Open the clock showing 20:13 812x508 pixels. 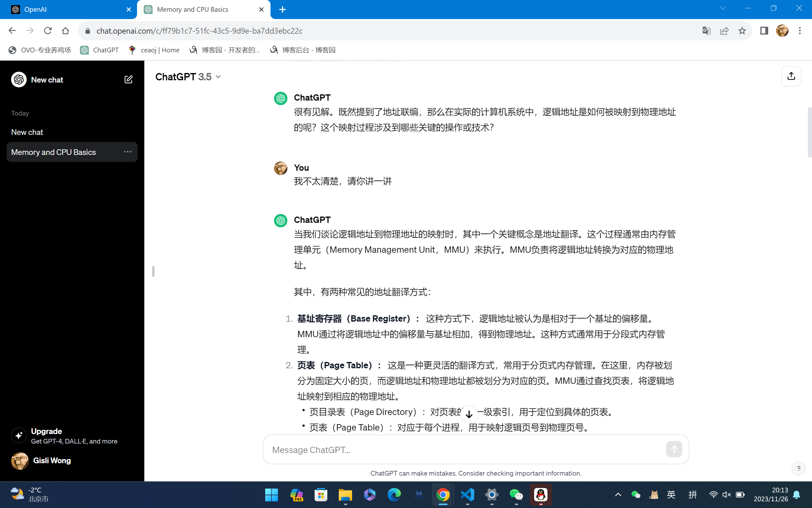[x=771, y=495]
